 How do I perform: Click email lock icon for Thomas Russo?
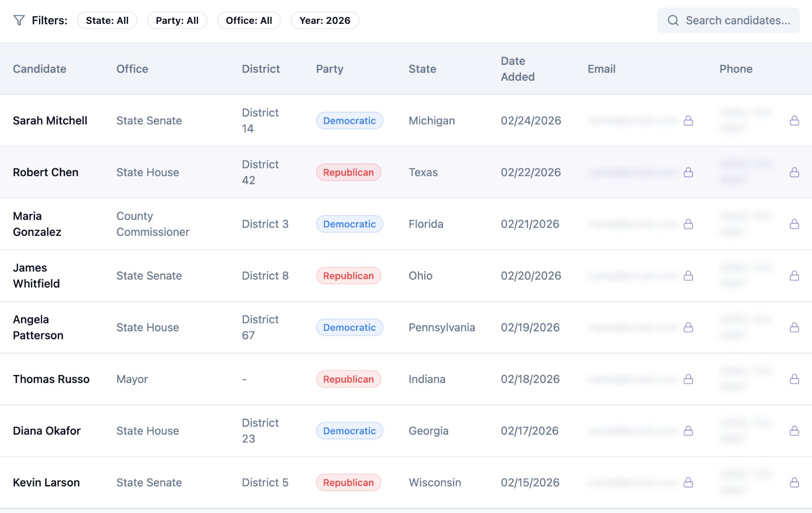click(x=688, y=380)
